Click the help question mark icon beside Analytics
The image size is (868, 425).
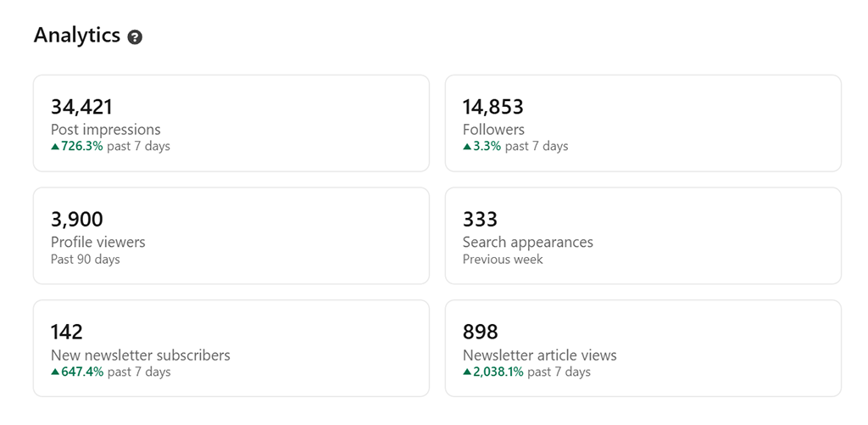pos(135,37)
